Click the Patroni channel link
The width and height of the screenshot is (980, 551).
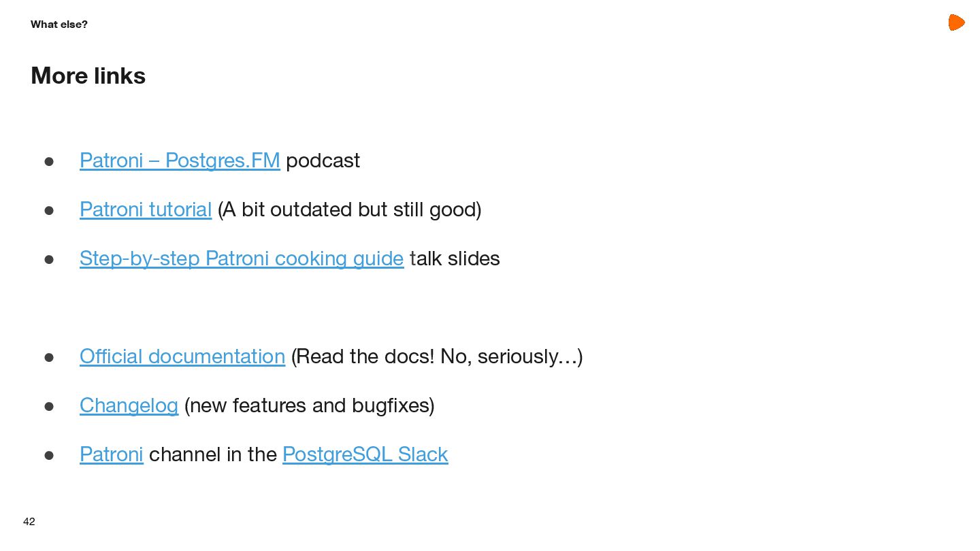coord(112,454)
